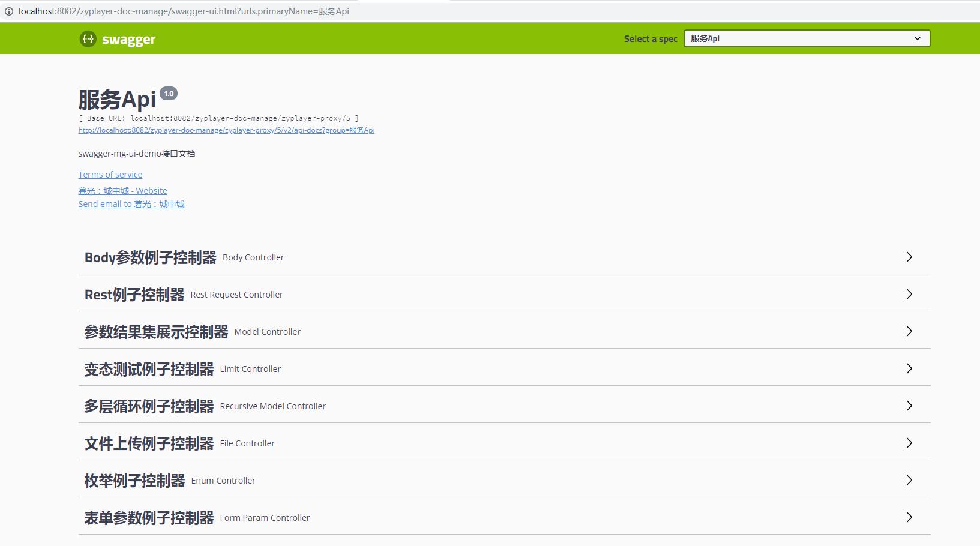Click the 表单参数例子控制器 tag title
This screenshot has height=546, width=980.
click(149, 518)
